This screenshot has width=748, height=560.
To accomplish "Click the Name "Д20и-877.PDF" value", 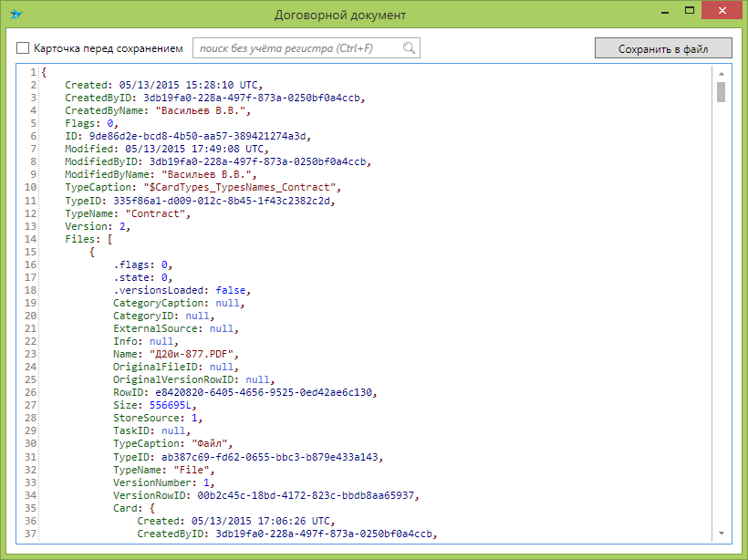I will 197,354.
